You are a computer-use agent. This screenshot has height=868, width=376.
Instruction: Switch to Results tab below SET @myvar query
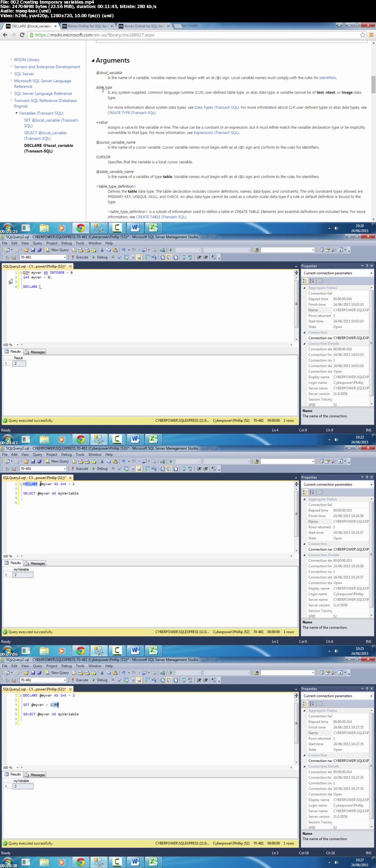[x=13, y=774]
